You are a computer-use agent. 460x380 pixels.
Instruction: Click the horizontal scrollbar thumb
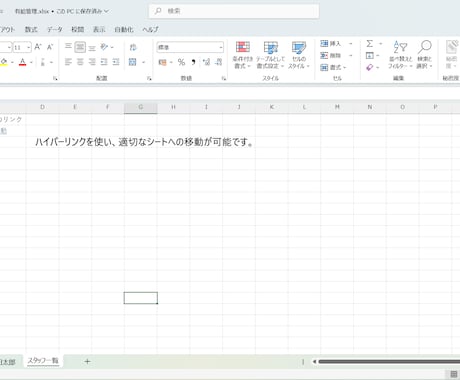(x=389, y=361)
